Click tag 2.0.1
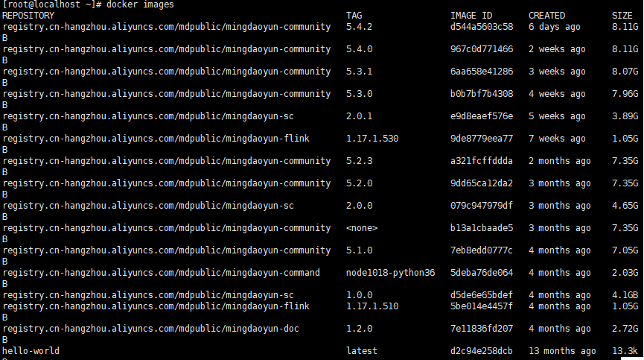 [x=359, y=116]
